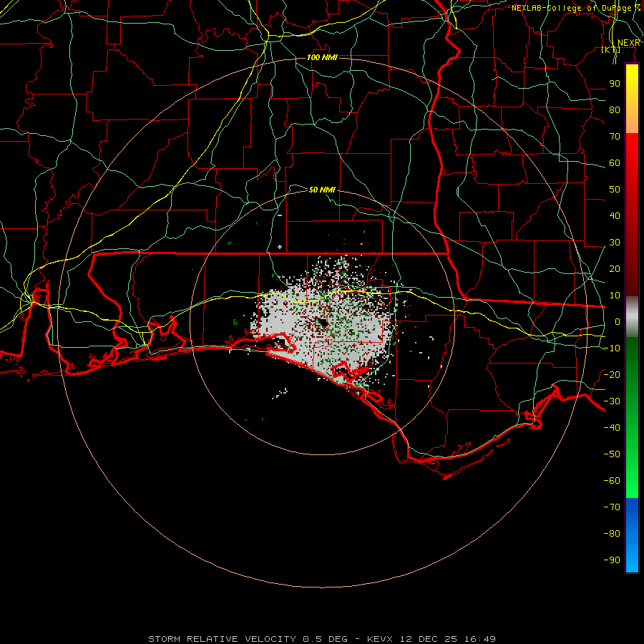The image size is (644, 644).
Task: Click the "50" value on the velocity scale
Action: (x=615, y=190)
